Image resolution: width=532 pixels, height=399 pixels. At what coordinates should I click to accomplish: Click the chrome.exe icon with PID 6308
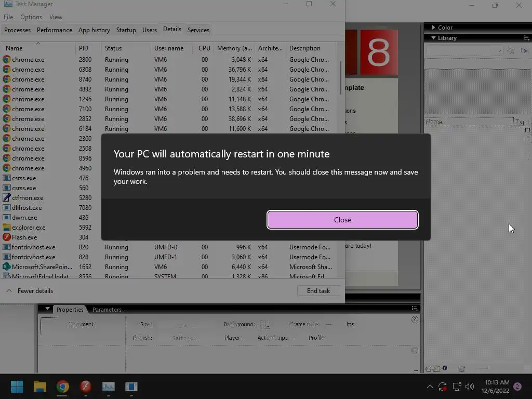click(6, 69)
